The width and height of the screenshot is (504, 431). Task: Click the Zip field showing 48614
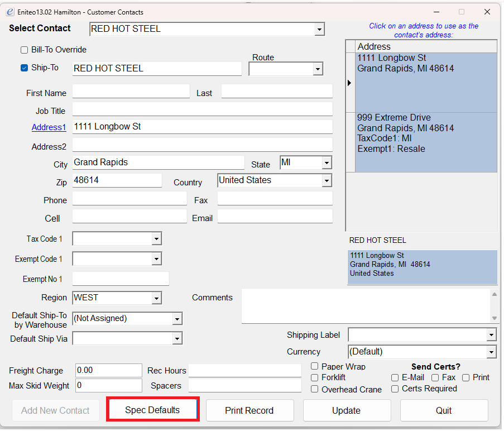pyautogui.click(x=117, y=181)
